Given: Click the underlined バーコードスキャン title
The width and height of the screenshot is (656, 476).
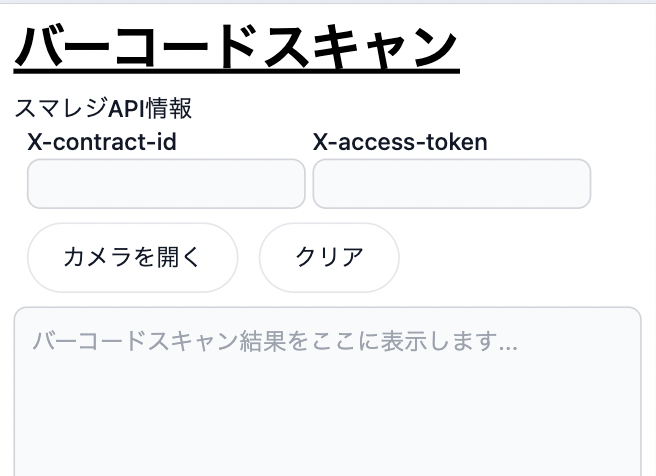Looking at the screenshot, I should pos(236,49).
